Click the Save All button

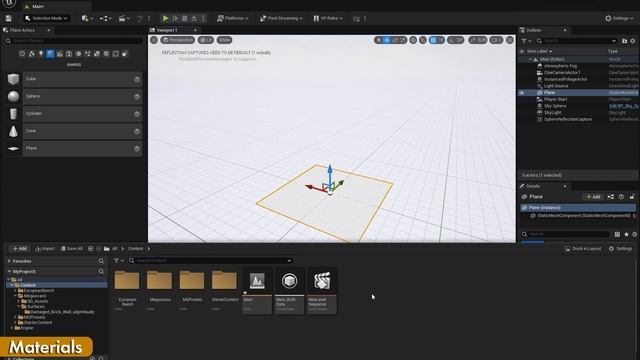coord(72,249)
